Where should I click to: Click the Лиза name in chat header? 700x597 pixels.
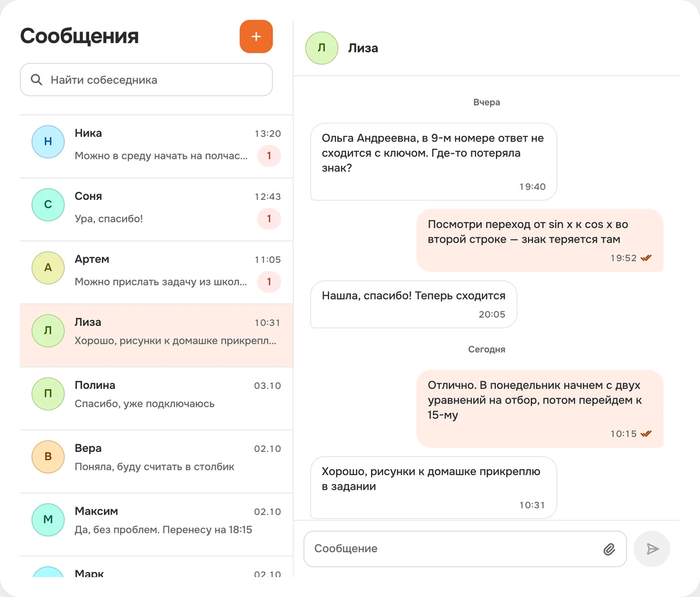click(363, 48)
